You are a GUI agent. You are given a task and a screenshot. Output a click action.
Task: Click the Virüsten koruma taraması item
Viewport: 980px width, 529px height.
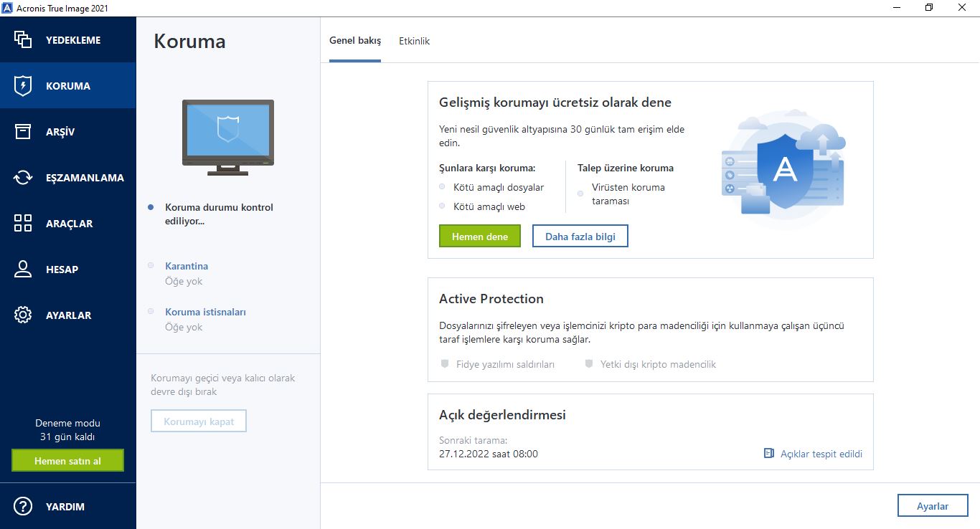628,194
